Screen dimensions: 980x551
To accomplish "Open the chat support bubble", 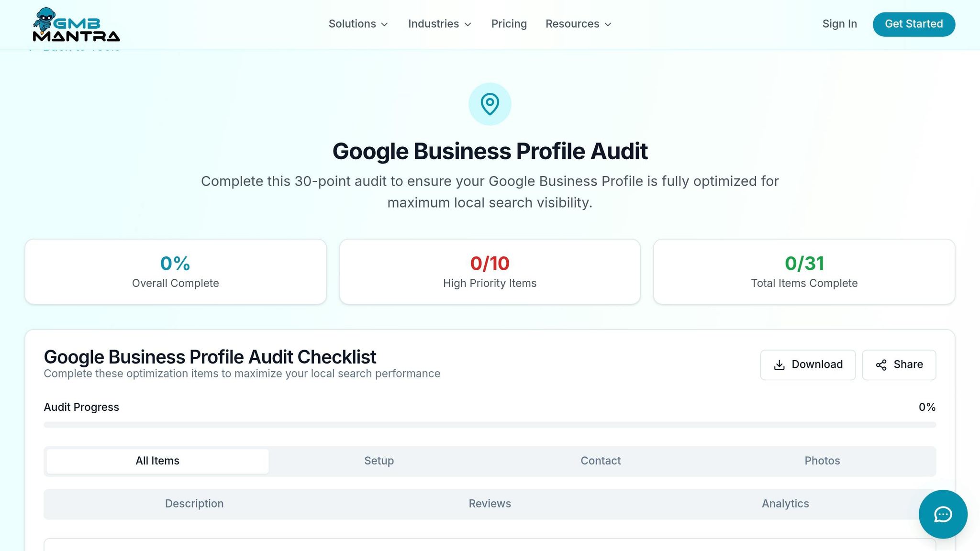I will tap(943, 514).
